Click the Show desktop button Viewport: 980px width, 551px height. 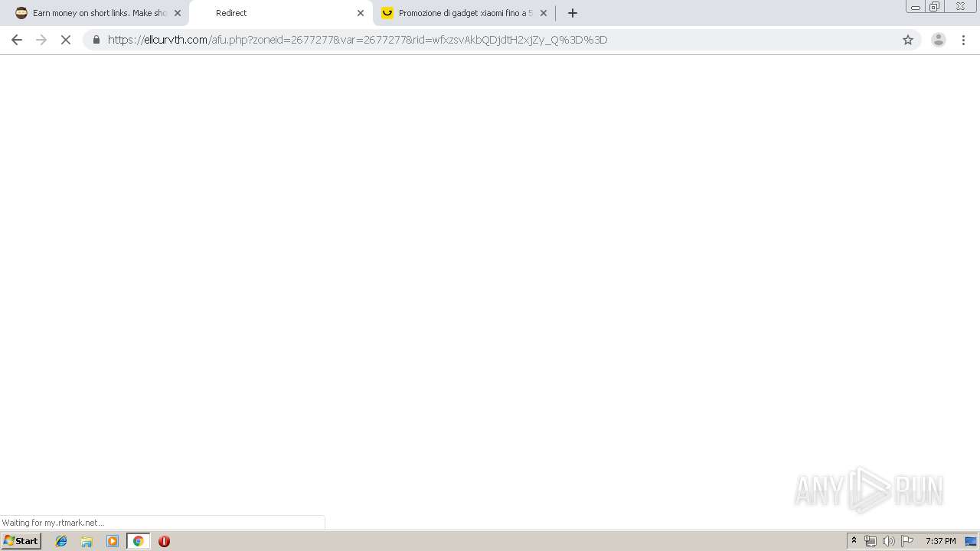click(x=971, y=541)
